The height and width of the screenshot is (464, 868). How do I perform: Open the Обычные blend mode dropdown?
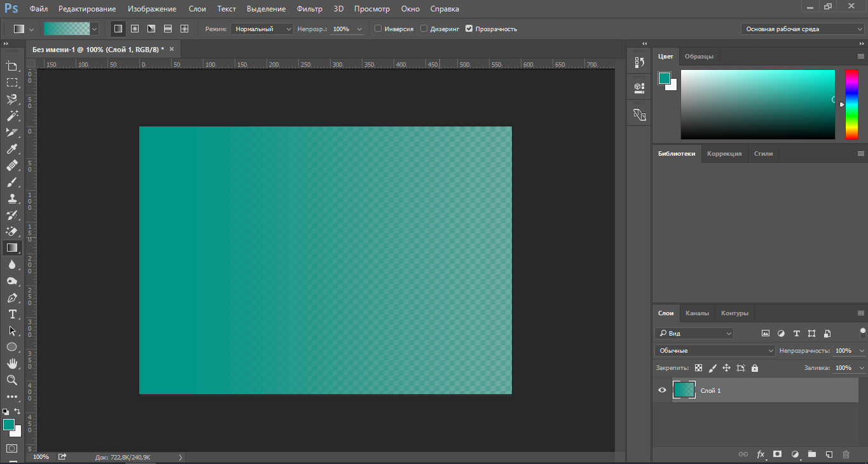click(715, 350)
